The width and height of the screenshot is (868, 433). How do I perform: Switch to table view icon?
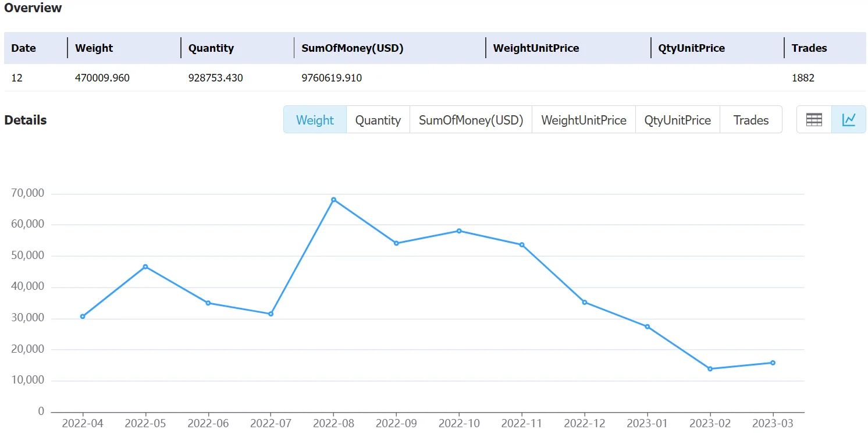click(814, 119)
